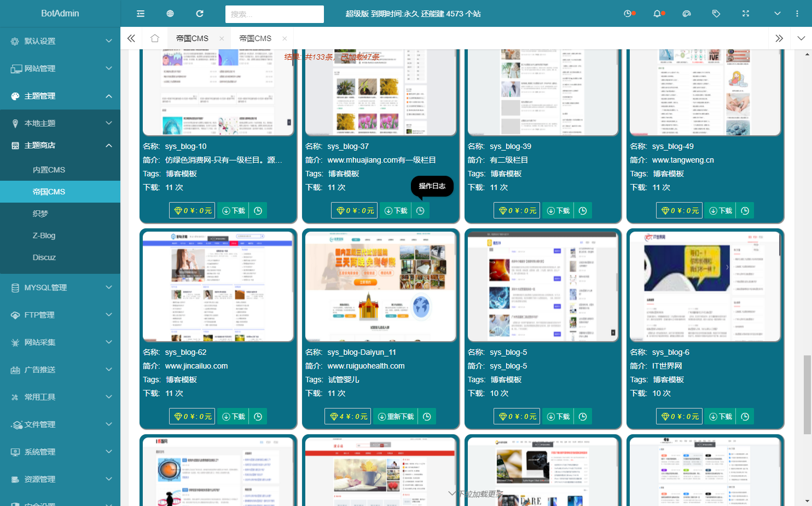812x506 pixels.
Task: Expand MYSQL管理 menu
Action: 60,287
